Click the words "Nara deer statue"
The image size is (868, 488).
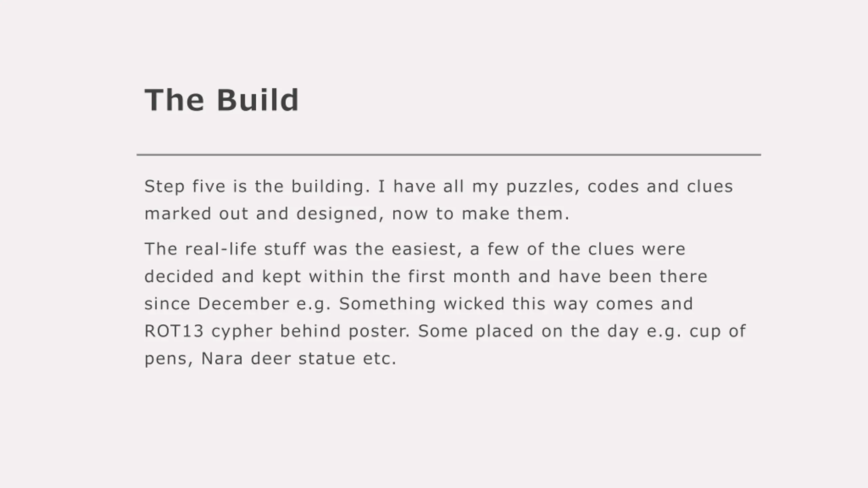point(278,359)
